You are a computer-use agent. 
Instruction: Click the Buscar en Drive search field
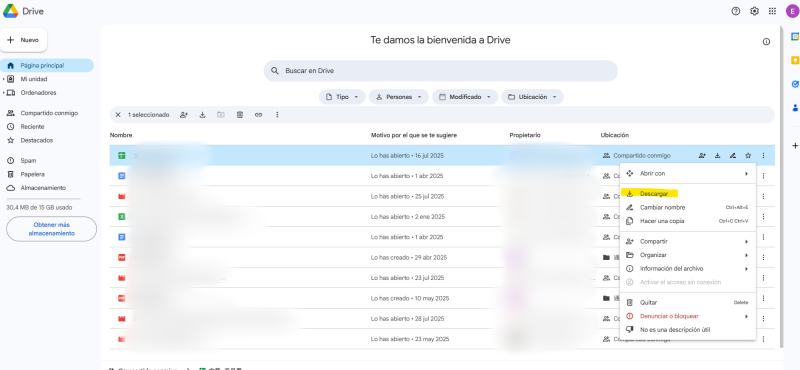[440, 71]
